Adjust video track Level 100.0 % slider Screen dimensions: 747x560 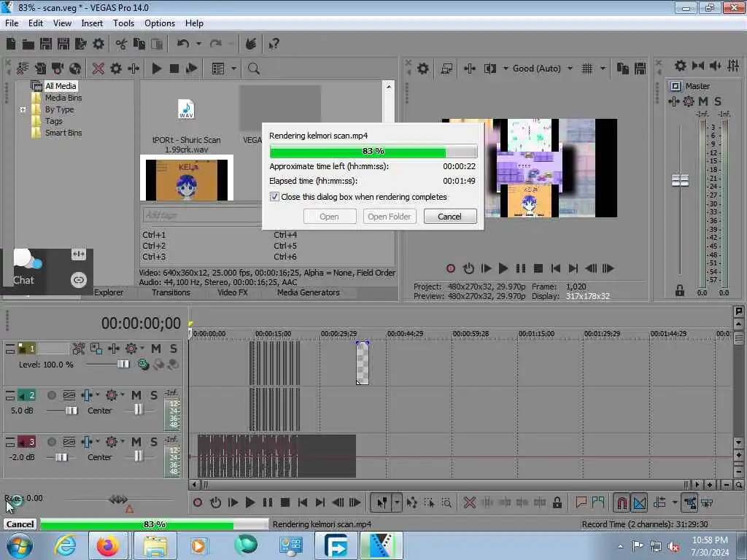click(123, 365)
